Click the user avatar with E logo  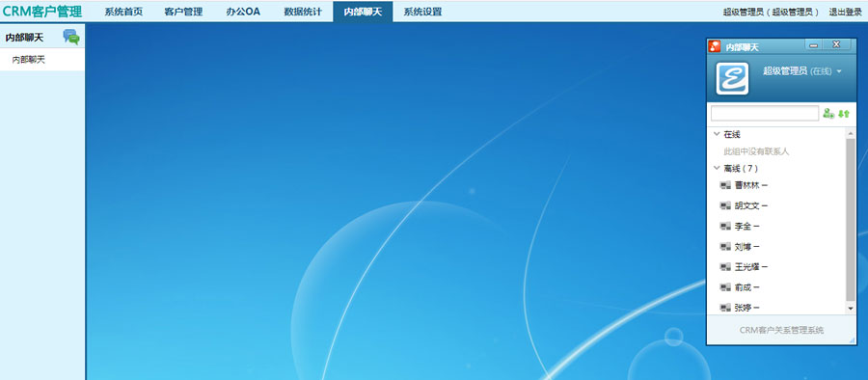pyautogui.click(x=732, y=78)
